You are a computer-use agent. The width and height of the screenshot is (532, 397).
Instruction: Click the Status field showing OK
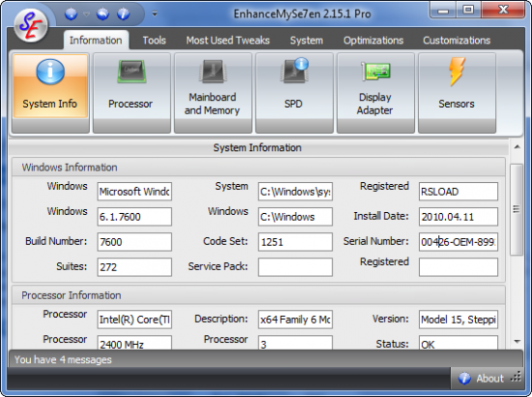click(458, 343)
